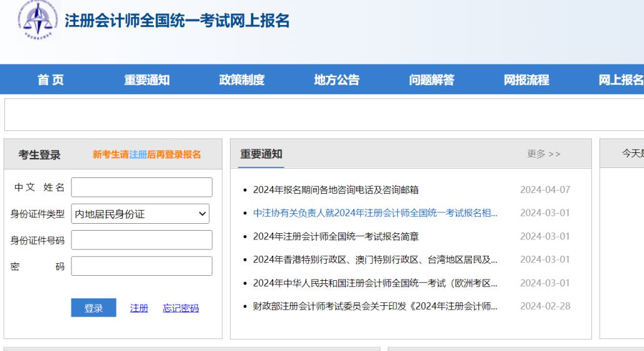Open the 政策制度 navigation item
This screenshot has height=351, width=644.
[242, 80]
